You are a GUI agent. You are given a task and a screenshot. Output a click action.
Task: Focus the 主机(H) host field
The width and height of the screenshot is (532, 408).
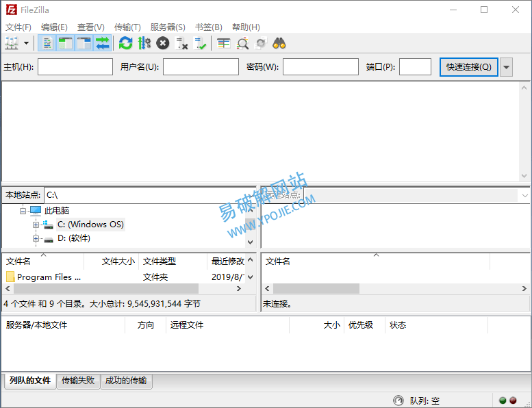pos(75,66)
